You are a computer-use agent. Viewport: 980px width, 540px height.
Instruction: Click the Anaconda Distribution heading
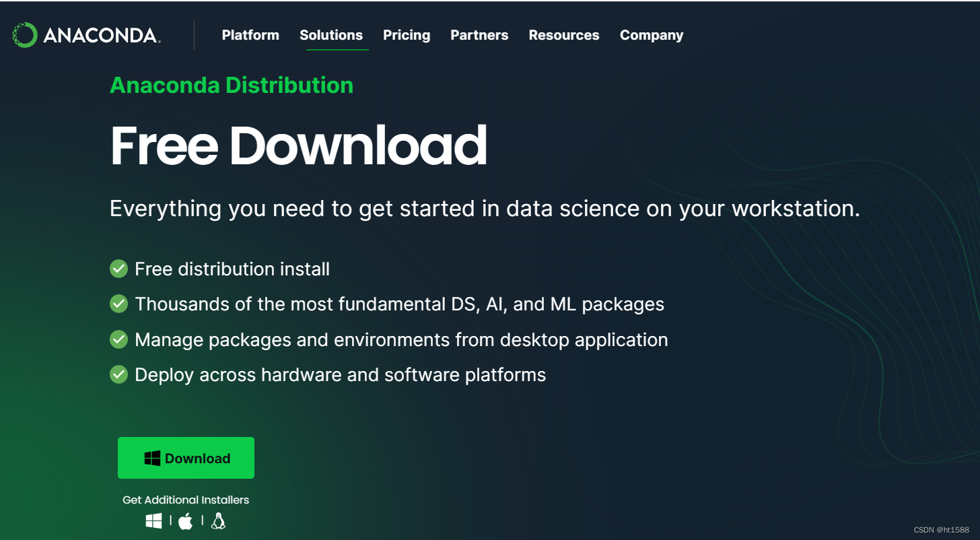232,86
